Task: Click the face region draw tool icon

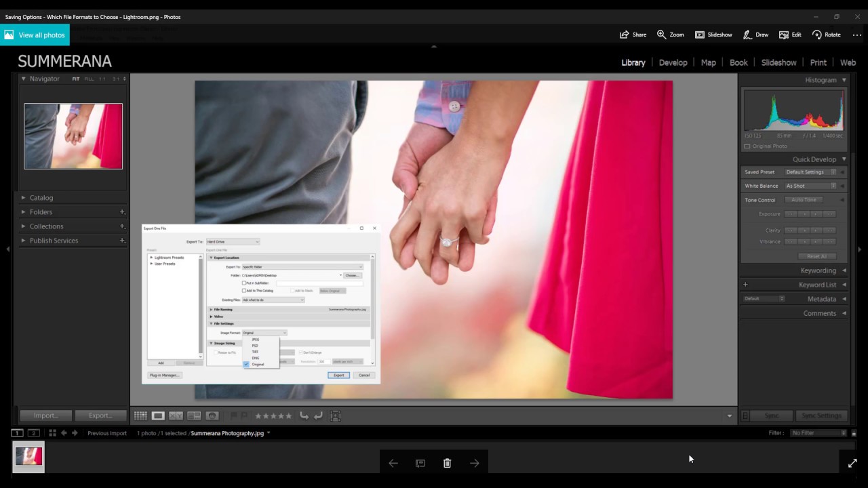Action: click(x=336, y=416)
